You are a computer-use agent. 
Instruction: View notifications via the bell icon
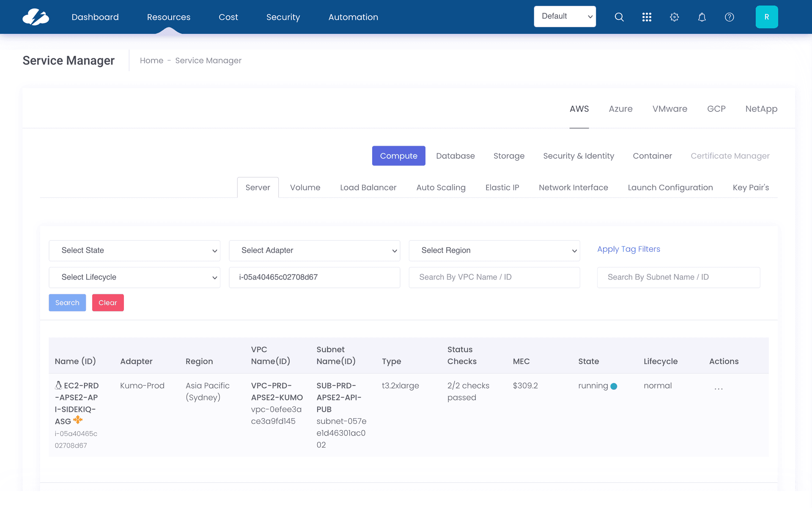click(702, 17)
